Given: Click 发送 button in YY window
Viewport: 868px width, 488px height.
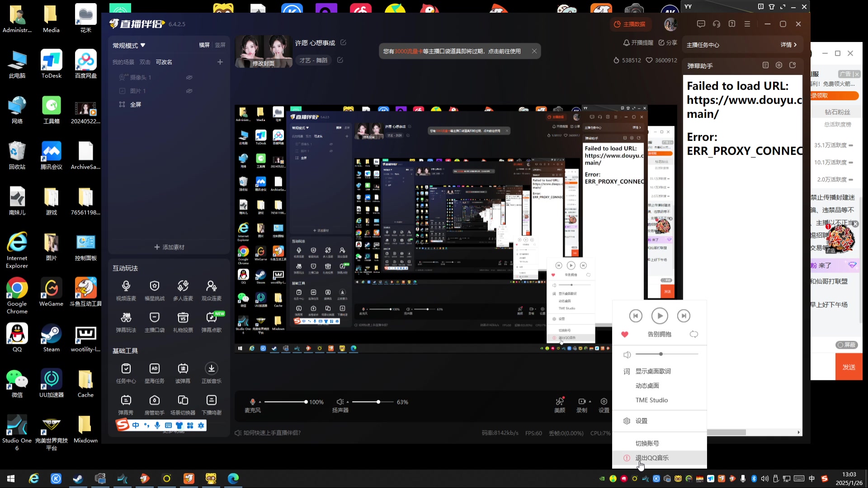Looking at the screenshot, I should (x=849, y=367).
